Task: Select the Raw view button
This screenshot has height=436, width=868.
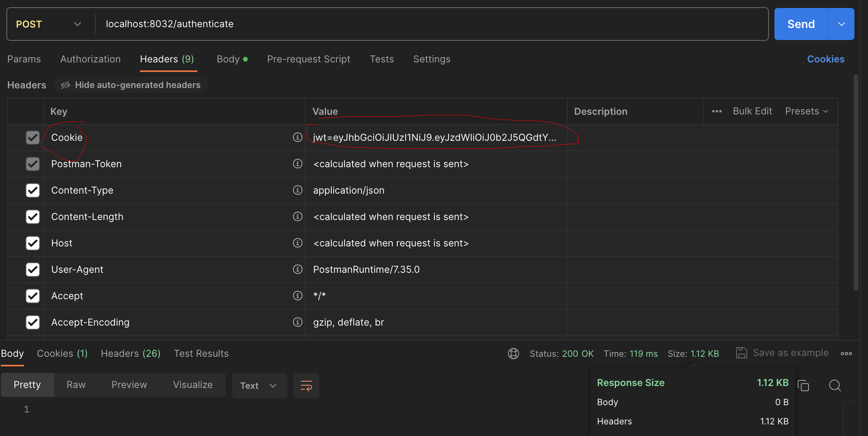Action: point(76,385)
